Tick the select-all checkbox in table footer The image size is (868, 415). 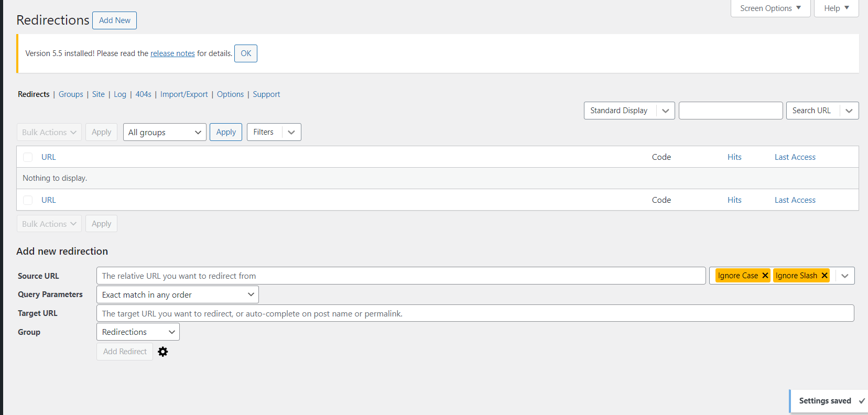[28, 200]
